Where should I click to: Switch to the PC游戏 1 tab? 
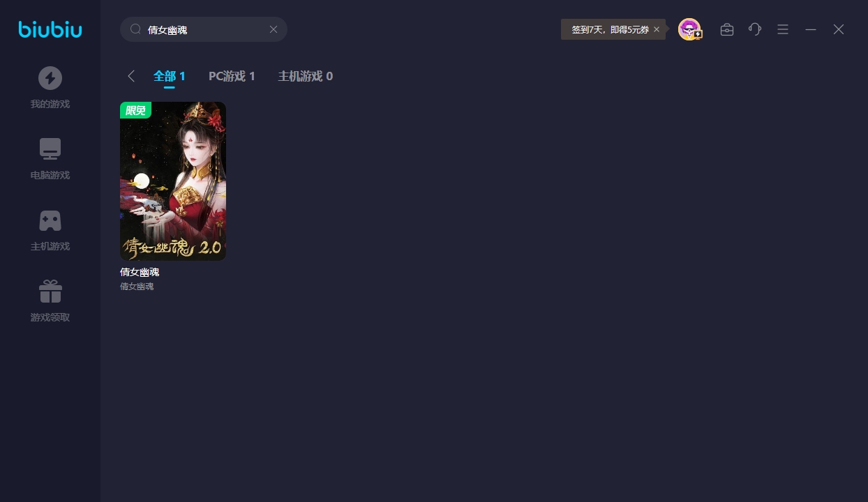pyautogui.click(x=232, y=76)
